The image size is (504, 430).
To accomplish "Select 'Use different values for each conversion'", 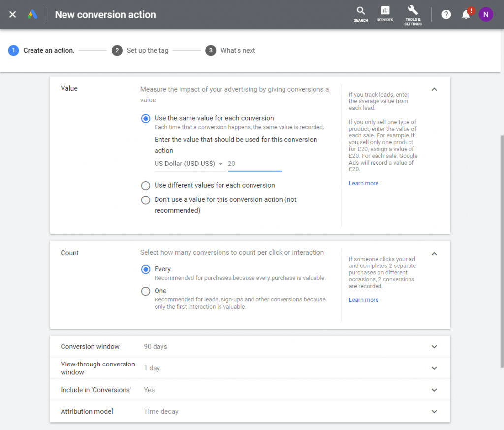I will 146,186.
